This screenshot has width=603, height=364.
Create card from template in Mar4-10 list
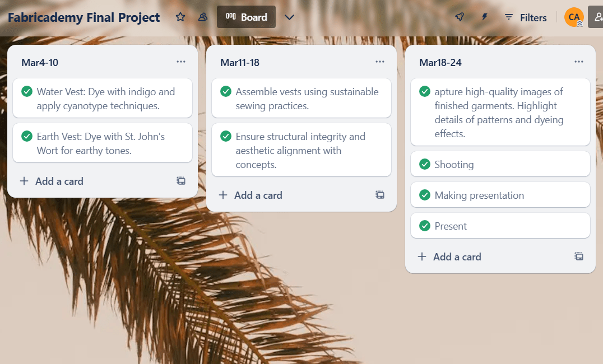point(181,181)
